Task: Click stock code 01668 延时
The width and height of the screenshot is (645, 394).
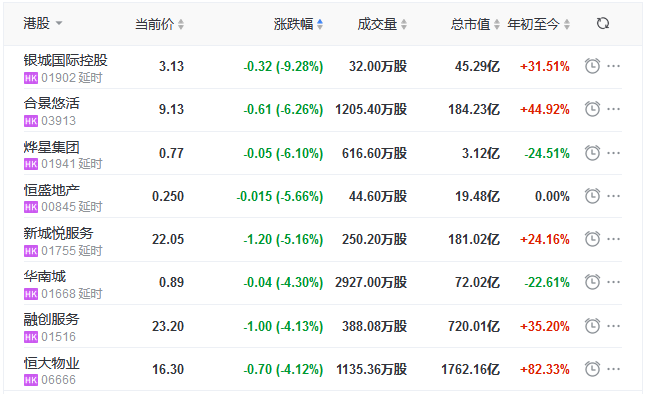Action: coord(72,294)
